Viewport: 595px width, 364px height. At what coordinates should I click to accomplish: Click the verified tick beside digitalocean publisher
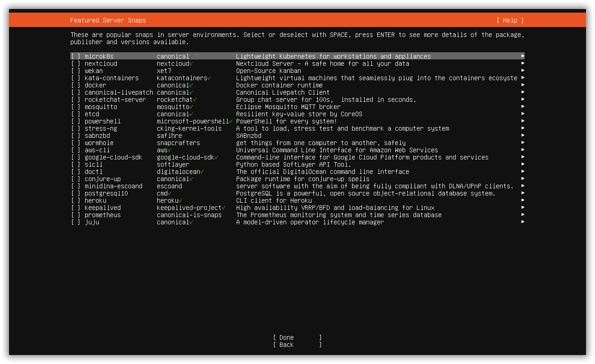tap(202, 172)
